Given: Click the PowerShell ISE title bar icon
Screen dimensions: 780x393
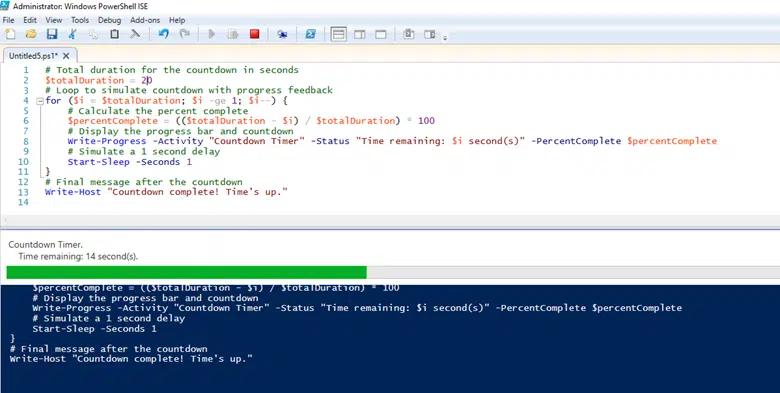Looking at the screenshot, I should (x=5, y=6).
